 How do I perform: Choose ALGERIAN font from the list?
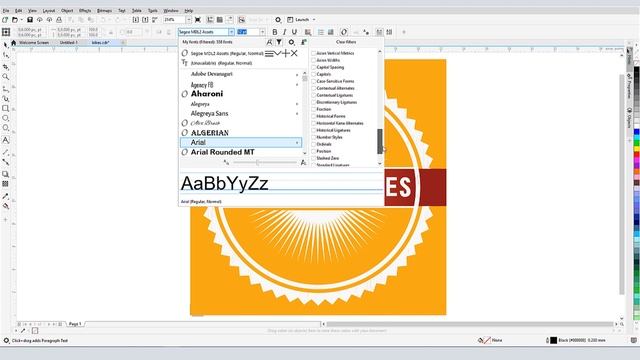[210, 133]
